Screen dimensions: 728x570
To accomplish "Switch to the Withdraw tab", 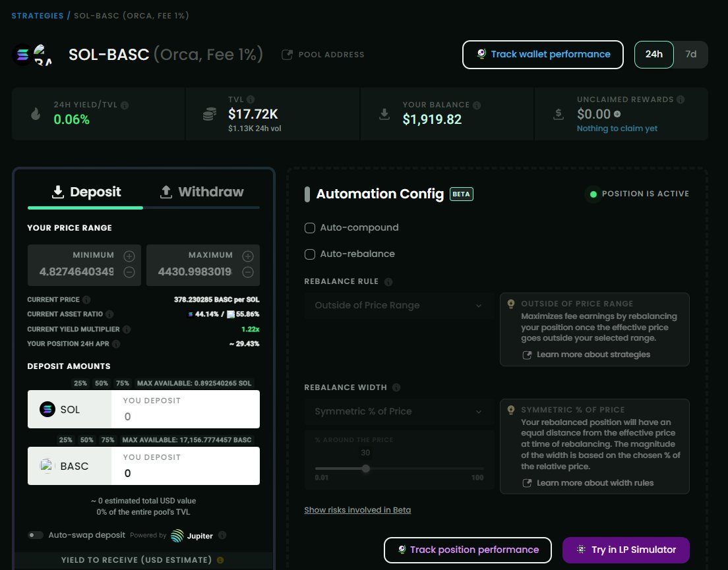I will (x=202, y=192).
